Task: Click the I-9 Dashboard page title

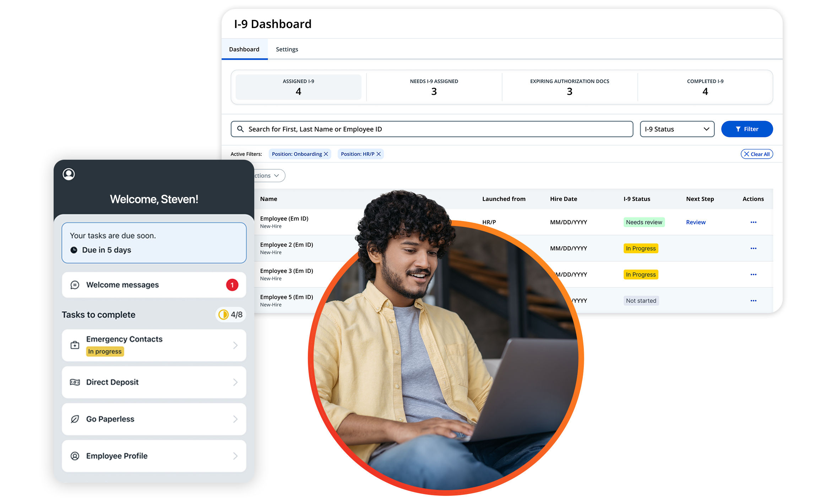Action: [272, 24]
